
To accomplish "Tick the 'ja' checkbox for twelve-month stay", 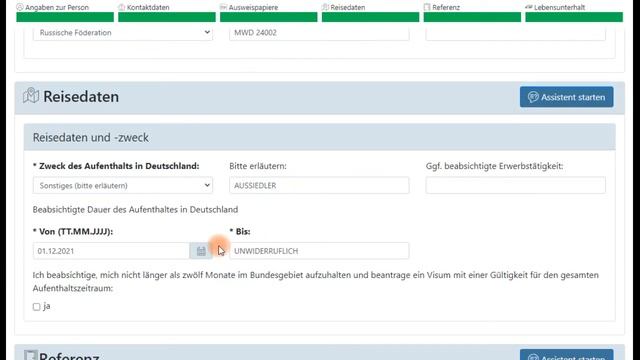I will click(x=37, y=307).
